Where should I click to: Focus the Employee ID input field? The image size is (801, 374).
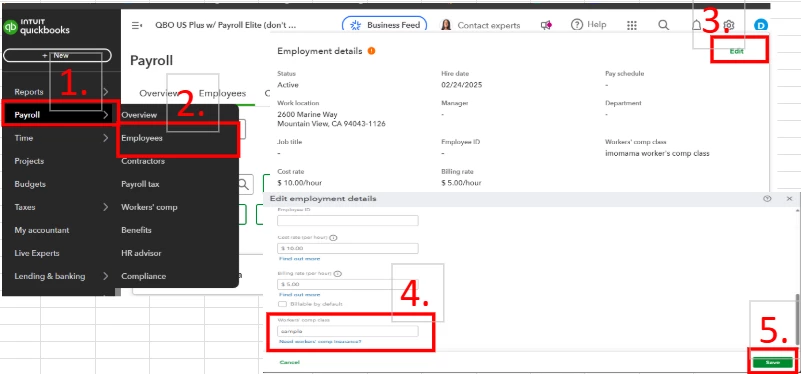click(x=348, y=221)
